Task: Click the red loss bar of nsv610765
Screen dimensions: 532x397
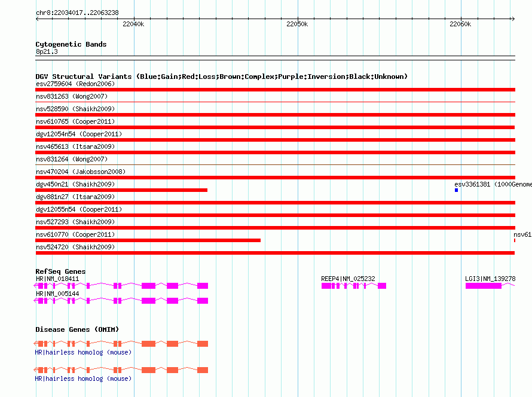Action: 275,127
